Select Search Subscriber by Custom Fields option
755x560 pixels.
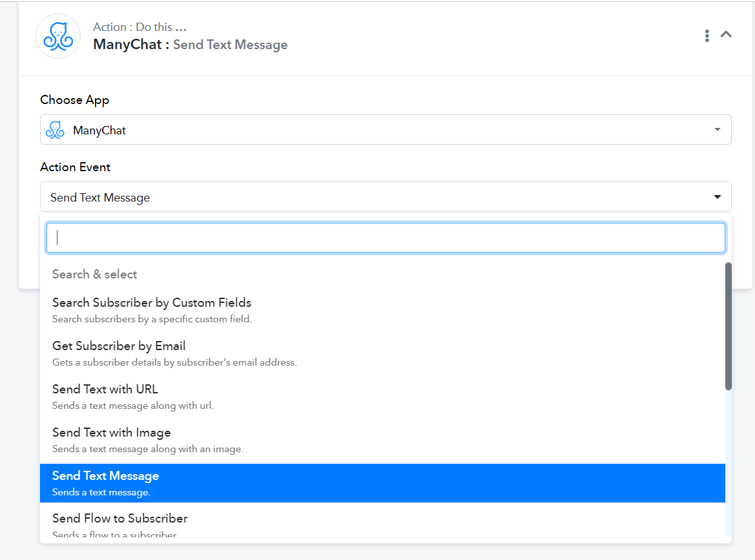[382, 310]
